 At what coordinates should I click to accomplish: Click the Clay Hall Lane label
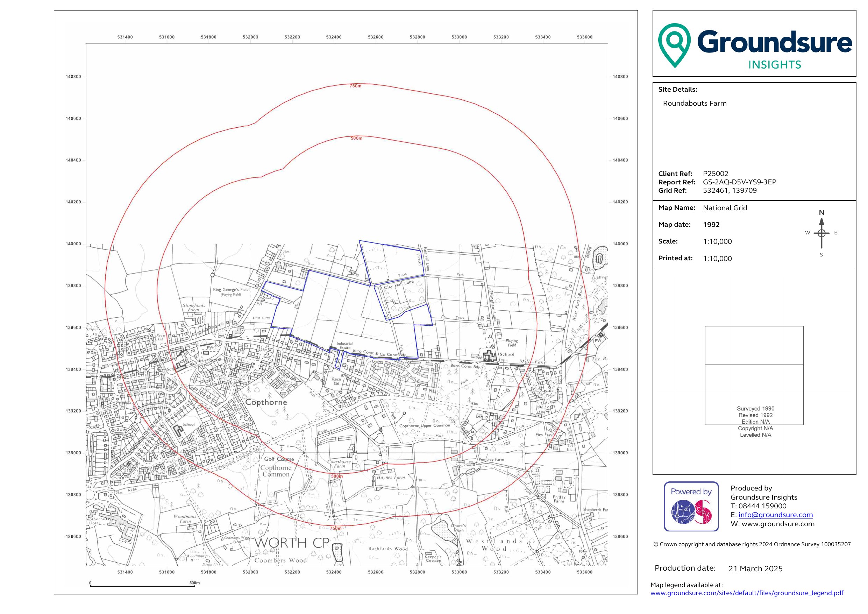pyautogui.click(x=399, y=284)
